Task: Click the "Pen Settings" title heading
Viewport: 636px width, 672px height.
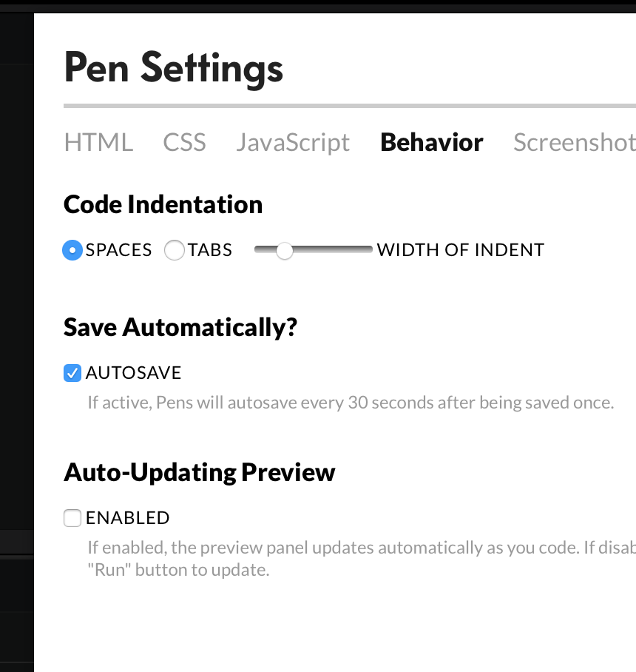Action: tap(174, 67)
